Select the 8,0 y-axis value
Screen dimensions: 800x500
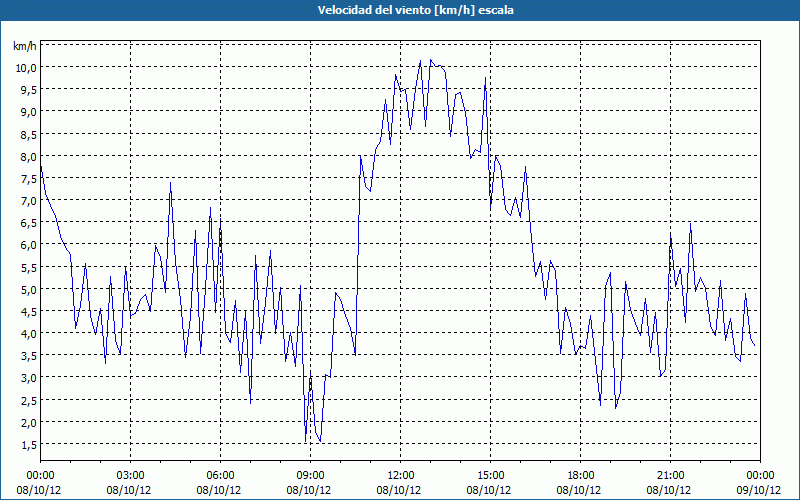point(27,157)
